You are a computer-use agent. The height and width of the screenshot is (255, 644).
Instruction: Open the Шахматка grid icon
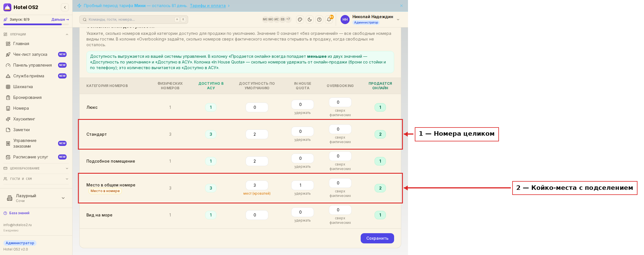pyautogui.click(x=8, y=87)
